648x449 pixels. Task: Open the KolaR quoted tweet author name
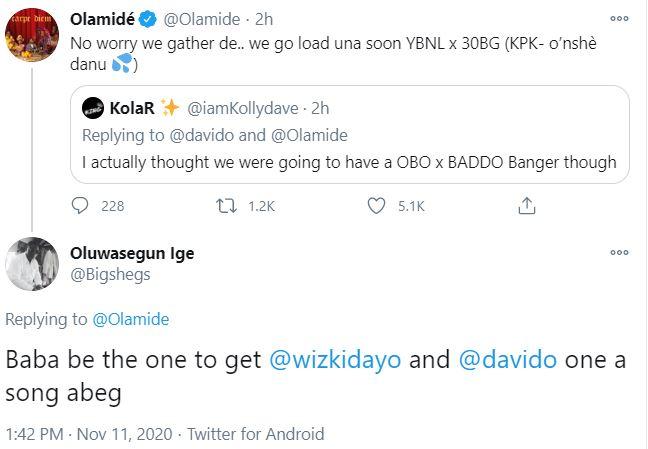click(x=130, y=107)
